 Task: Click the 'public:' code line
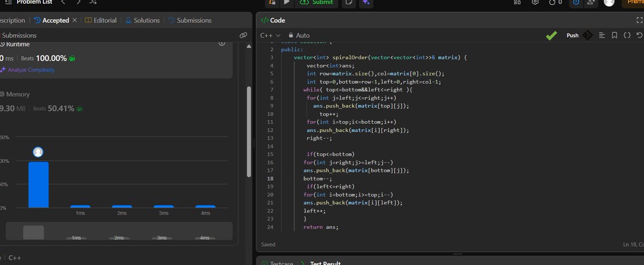(292, 49)
